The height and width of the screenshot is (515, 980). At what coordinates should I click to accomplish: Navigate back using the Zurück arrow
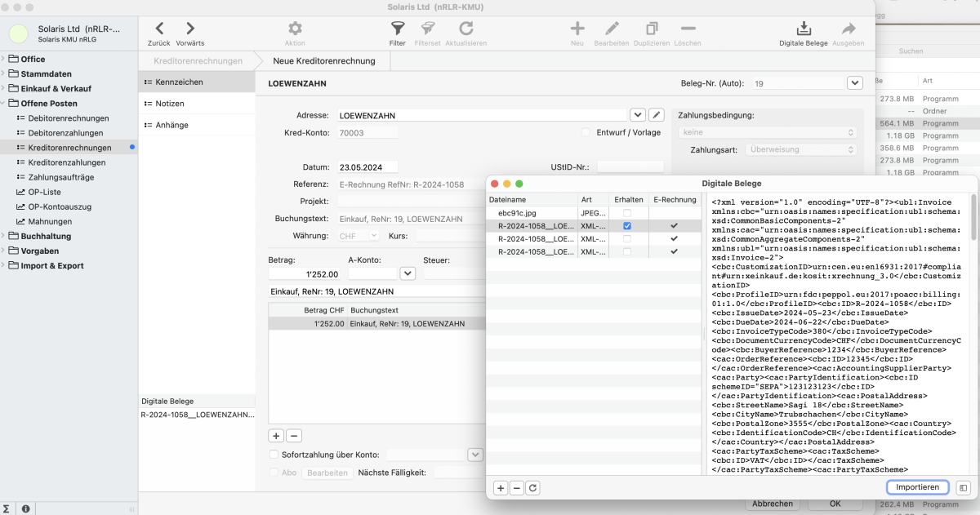pyautogui.click(x=159, y=27)
